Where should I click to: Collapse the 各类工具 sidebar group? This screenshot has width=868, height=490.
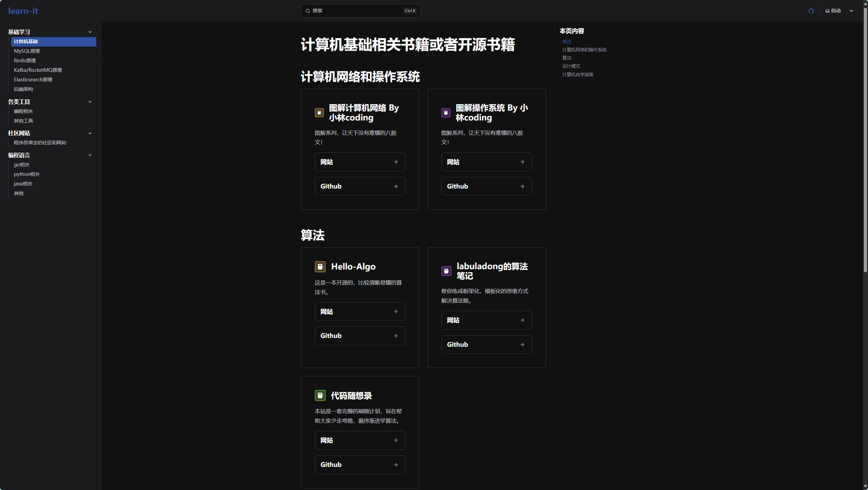[x=90, y=102]
